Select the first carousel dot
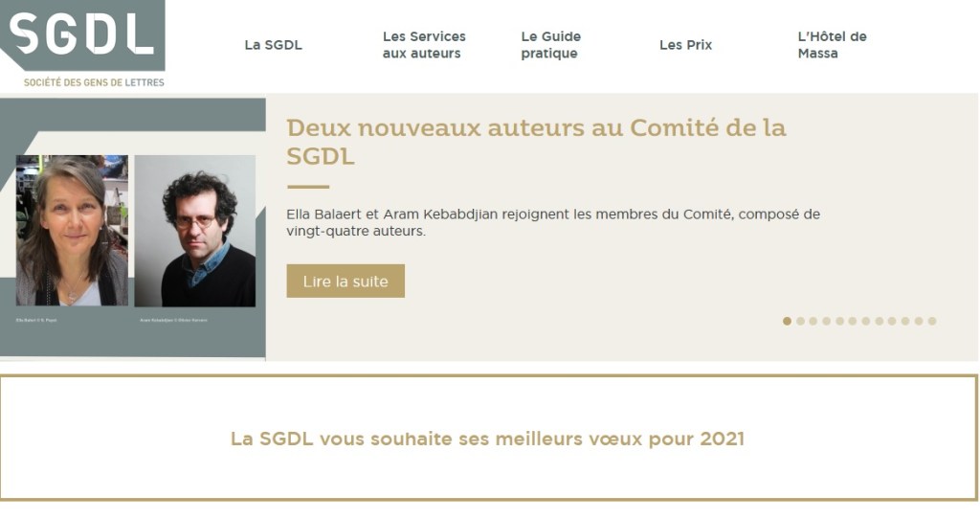This screenshot has height=519, width=980. (x=788, y=322)
